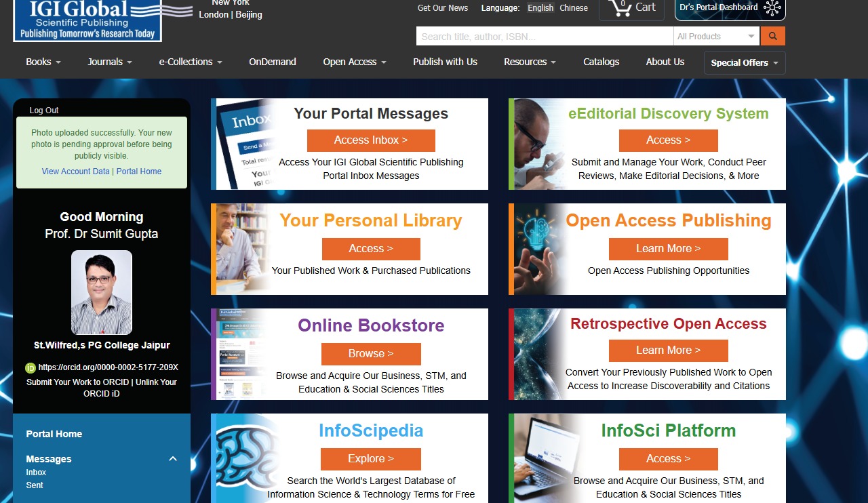Click the St.Wilfred,s PG College Jaipur text
The image size is (868, 503).
click(102, 346)
